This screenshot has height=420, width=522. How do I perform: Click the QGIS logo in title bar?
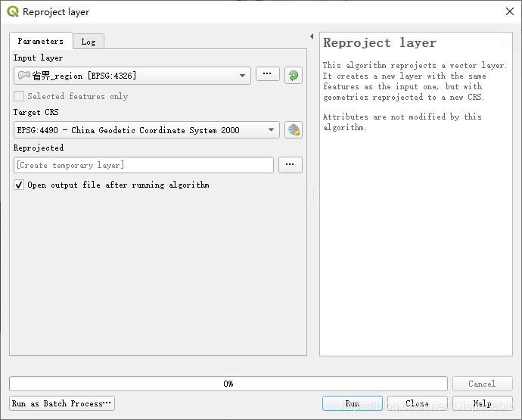[x=13, y=11]
